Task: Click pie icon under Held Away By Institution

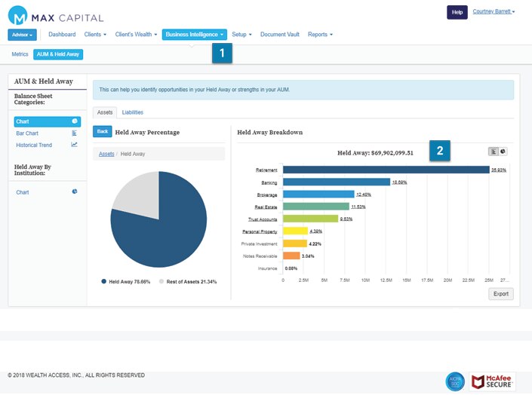Action: 74,191
